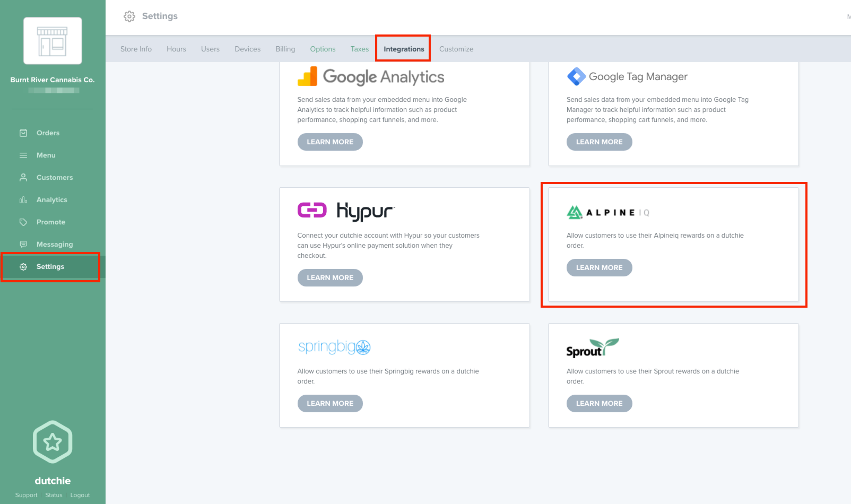The image size is (851, 504).
Task: Click the store thumbnail image
Action: point(53,41)
